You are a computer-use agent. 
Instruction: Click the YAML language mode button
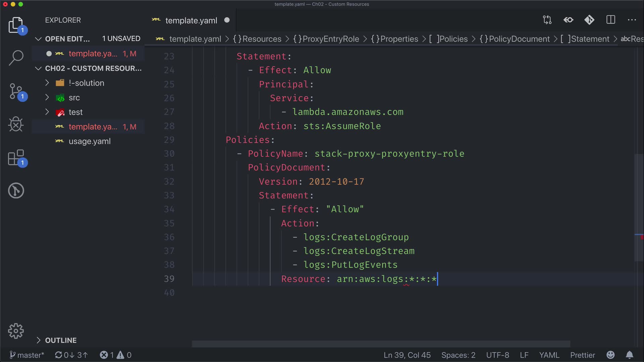549,355
